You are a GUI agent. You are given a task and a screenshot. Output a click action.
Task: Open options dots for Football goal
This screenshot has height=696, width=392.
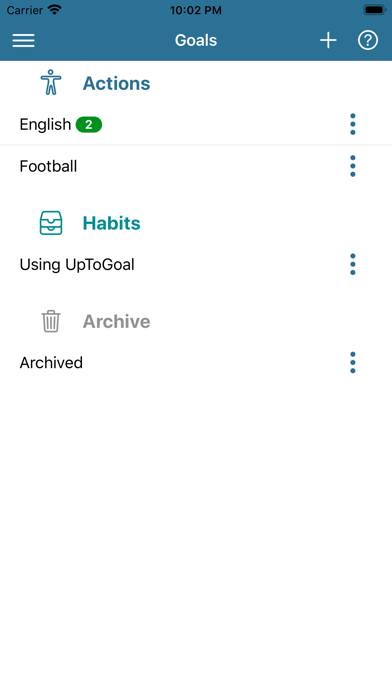coord(352,166)
